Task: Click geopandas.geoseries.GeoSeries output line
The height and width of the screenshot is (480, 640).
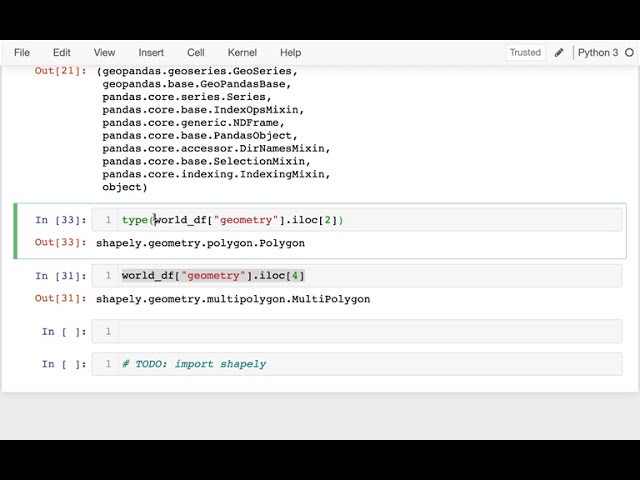Action: [x=198, y=71]
